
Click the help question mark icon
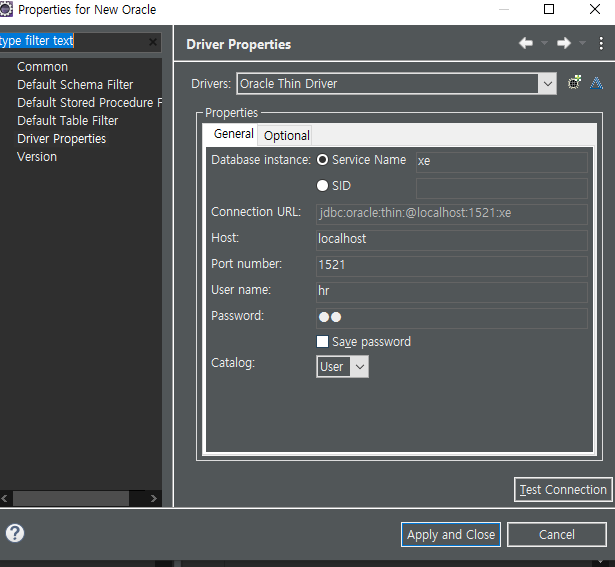pyautogui.click(x=15, y=533)
